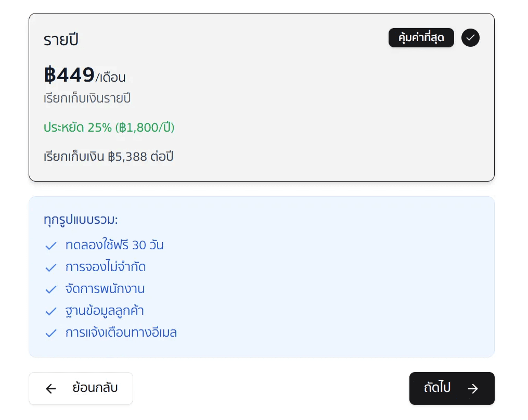Expand pricing details under เรียกเก็บเงิน ฿5,388

108,156
